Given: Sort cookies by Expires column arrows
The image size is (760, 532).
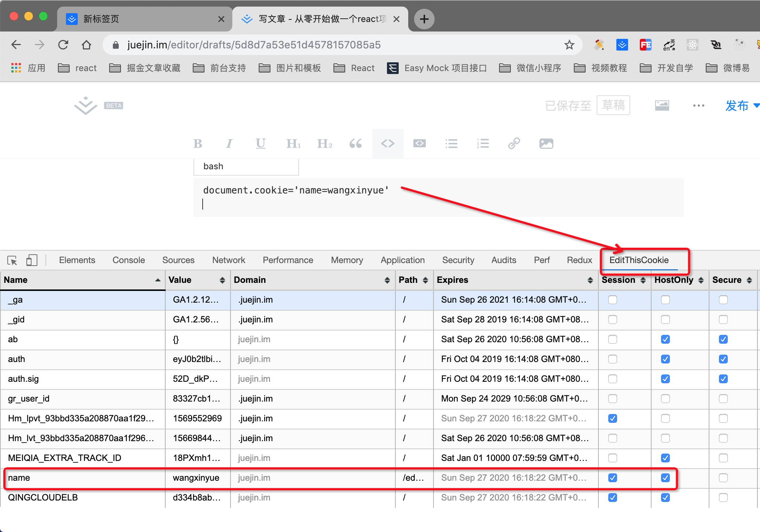Looking at the screenshot, I should point(590,280).
